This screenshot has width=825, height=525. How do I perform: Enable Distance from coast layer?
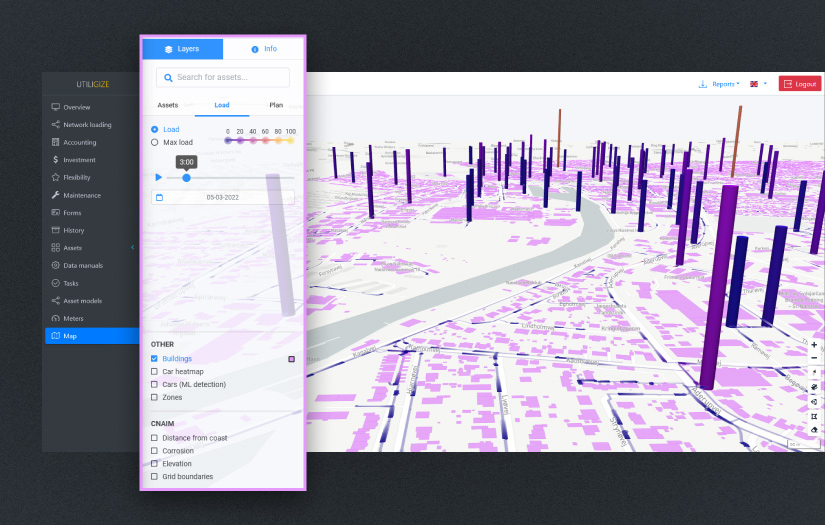154,438
